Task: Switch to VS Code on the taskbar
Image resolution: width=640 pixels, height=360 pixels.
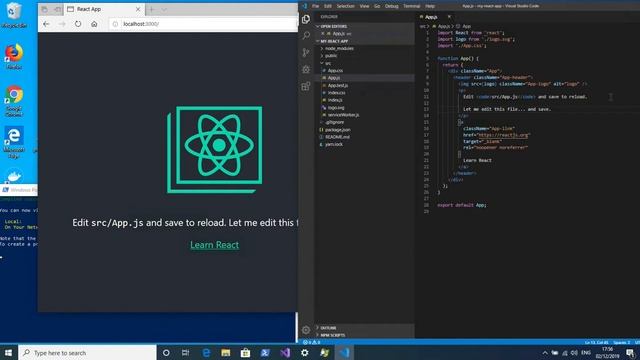Action: 344,353
